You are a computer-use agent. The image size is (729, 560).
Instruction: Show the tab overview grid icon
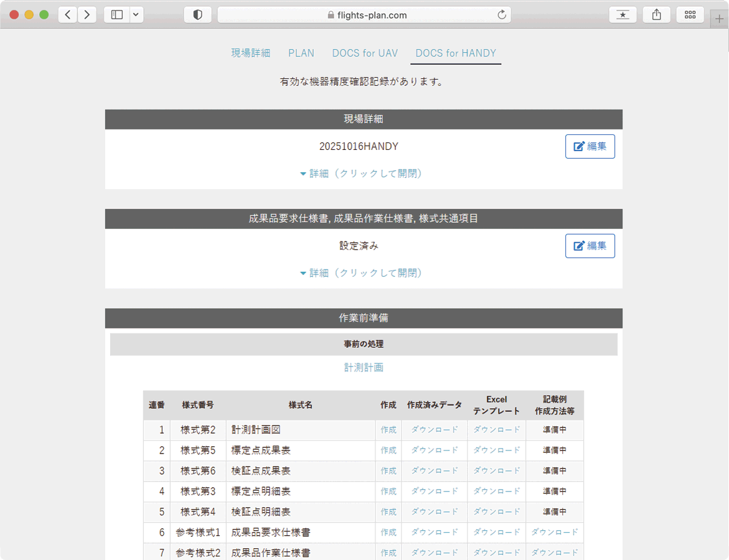point(690,15)
